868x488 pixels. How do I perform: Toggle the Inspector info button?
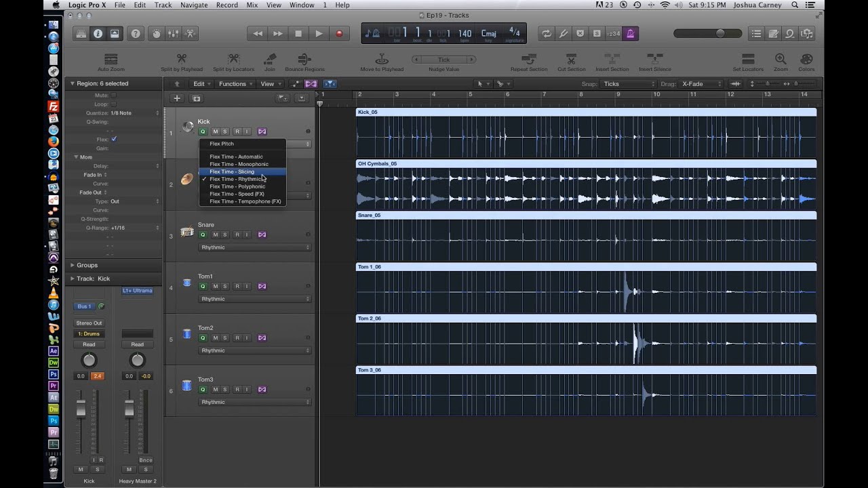click(98, 33)
